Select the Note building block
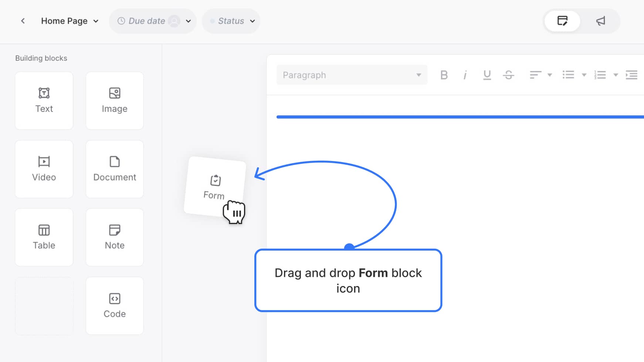 coord(115,237)
